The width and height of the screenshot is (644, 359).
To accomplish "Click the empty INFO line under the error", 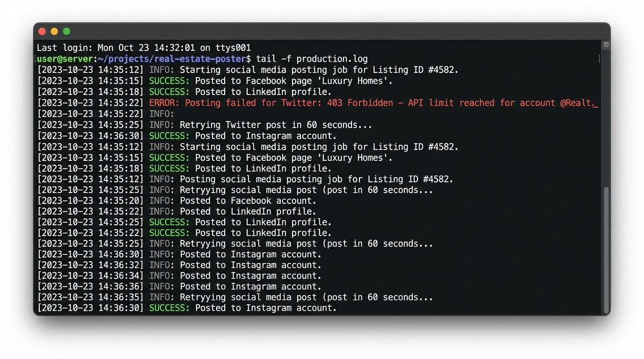I will tap(106, 114).
